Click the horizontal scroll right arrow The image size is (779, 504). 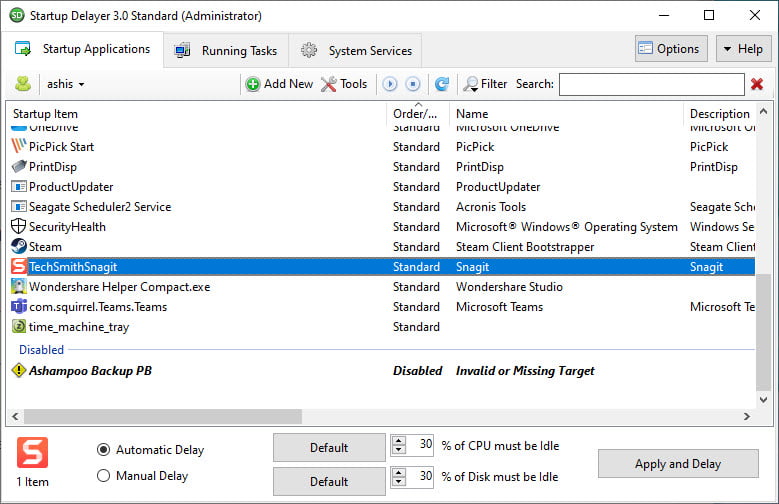[x=747, y=417]
